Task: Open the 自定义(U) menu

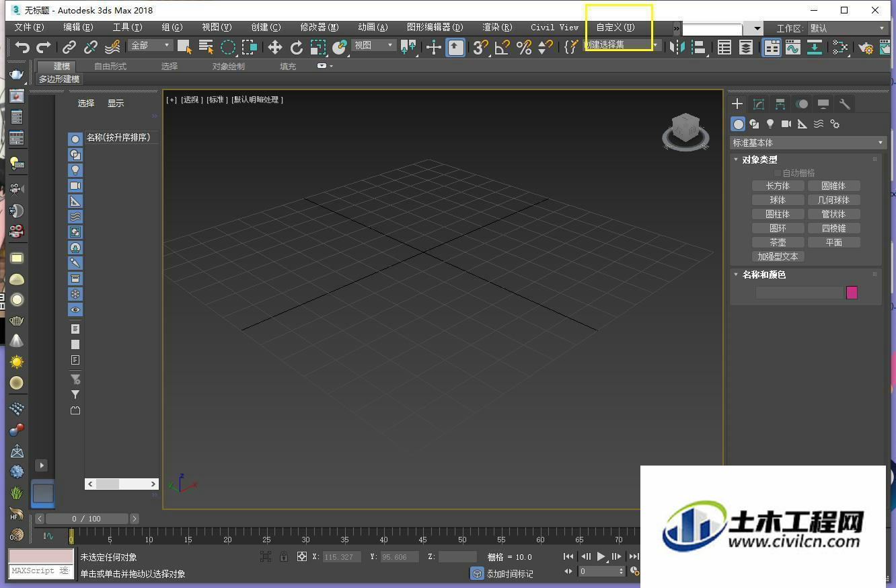Action: [x=615, y=28]
